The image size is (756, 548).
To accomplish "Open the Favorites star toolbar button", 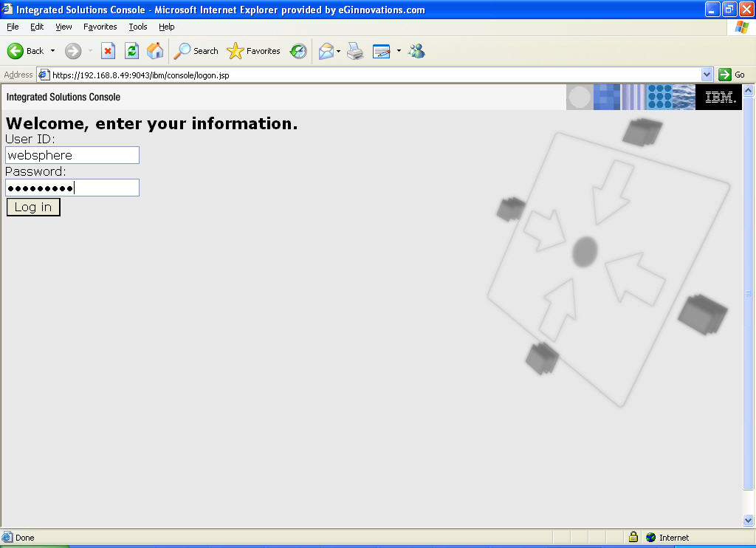I will pos(254,51).
